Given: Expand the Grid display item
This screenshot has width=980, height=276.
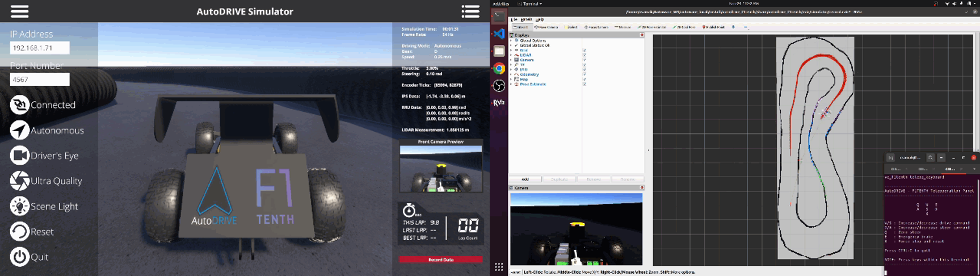Looking at the screenshot, I should coord(511,50).
